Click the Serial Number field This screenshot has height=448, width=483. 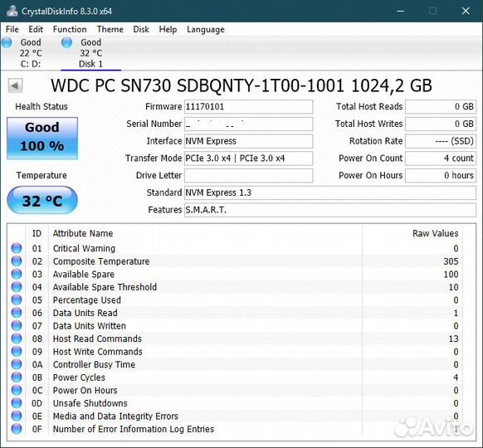[248, 124]
